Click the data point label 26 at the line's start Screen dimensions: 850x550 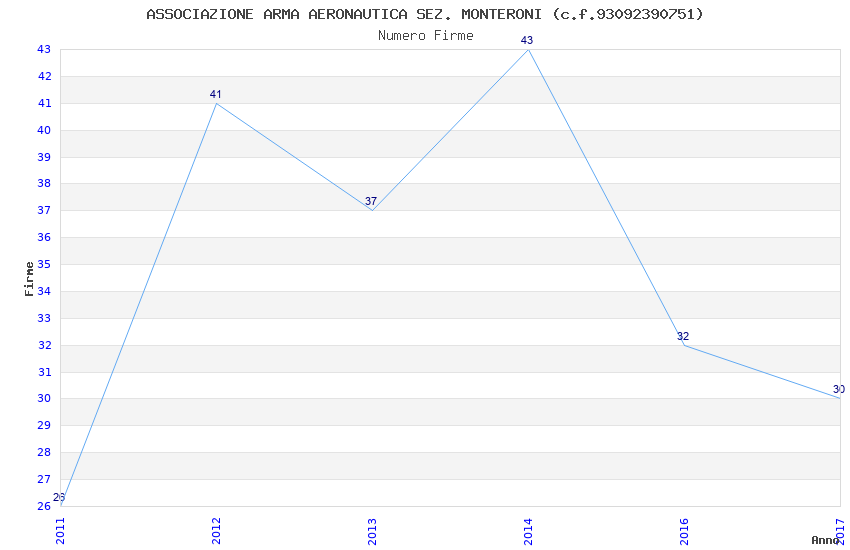[59, 497]
